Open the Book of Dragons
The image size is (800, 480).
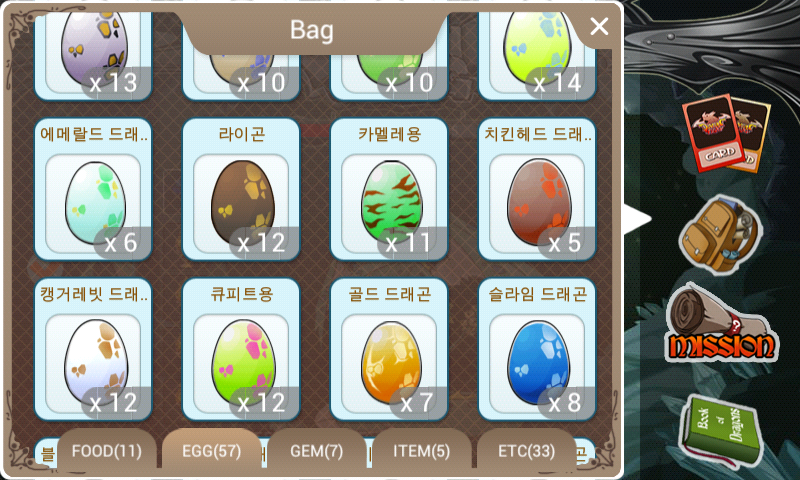(721, 430)
